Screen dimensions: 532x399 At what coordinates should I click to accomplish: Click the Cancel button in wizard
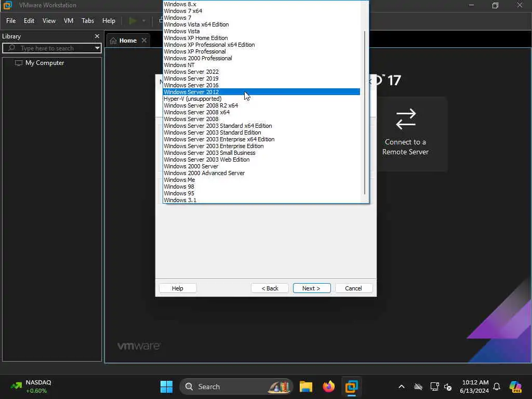[x=353, y=288]
